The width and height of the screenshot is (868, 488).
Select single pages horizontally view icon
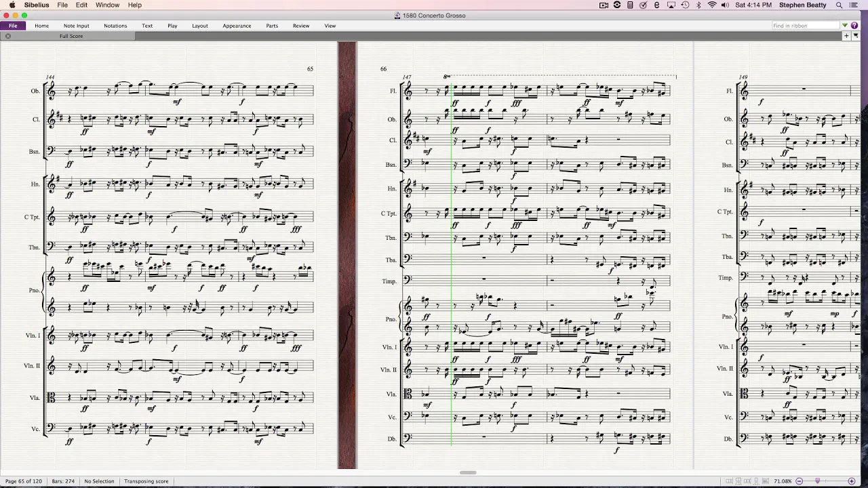pos(747,481)
